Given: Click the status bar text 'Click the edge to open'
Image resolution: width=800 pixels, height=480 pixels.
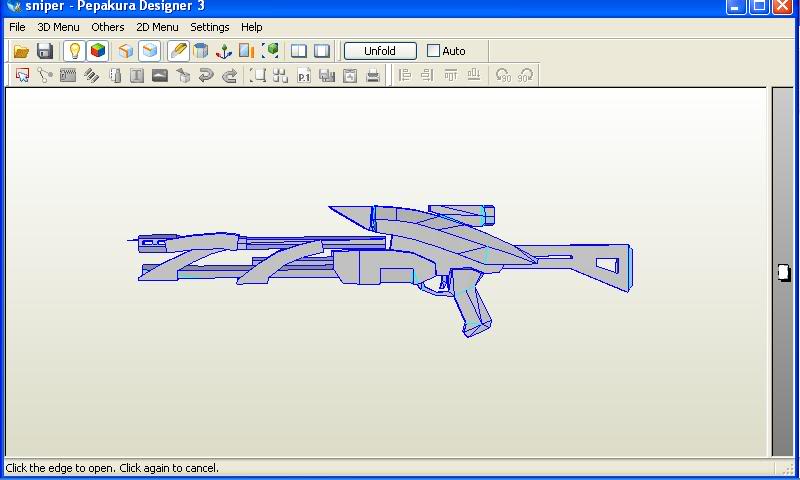Looking at the screenshot, I should (61, 468).
